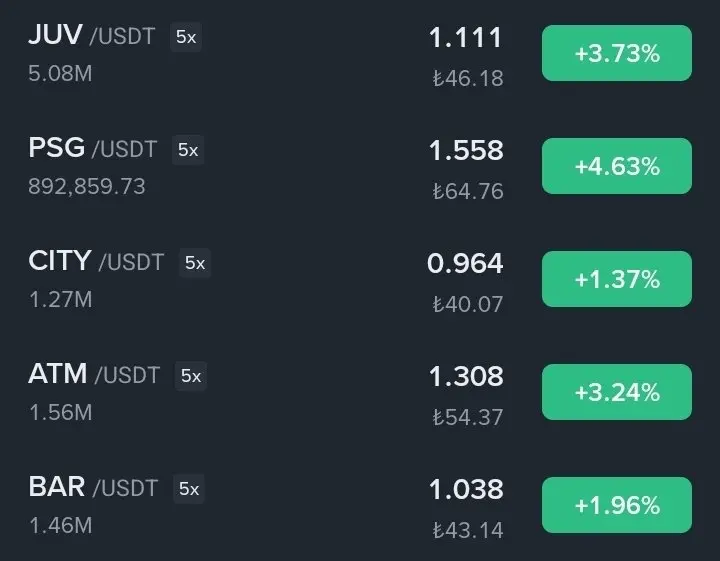Open the PSG /USDT trading pair
This screenshot has height=561, width=720.
tap(93, 148)
